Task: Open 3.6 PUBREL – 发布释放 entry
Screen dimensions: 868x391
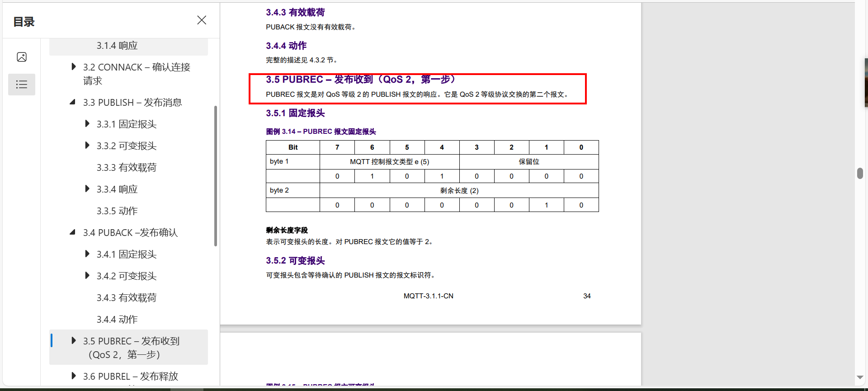Action: (x=131, y=377)
